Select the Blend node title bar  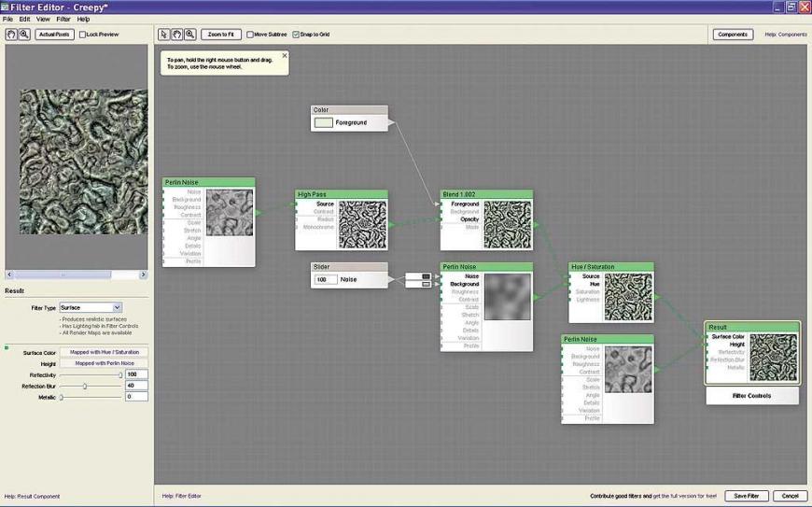486,194
